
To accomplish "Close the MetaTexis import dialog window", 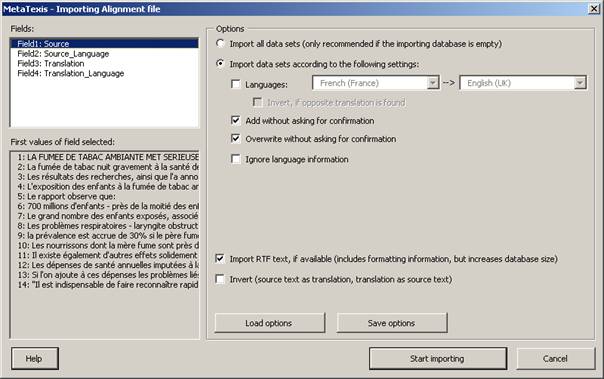I will 594,8.
